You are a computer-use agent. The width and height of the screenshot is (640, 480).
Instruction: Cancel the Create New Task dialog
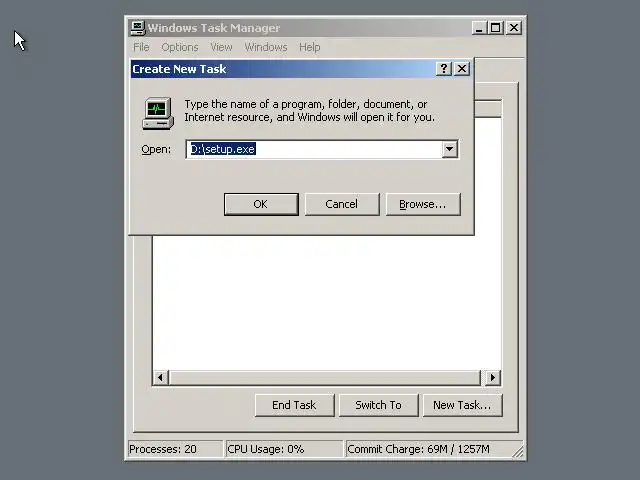342,204
